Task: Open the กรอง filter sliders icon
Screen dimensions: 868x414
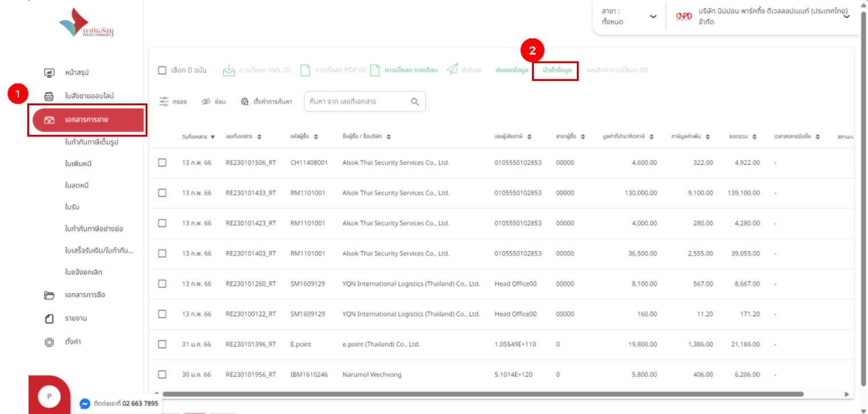Action: (x=164, y=102)
